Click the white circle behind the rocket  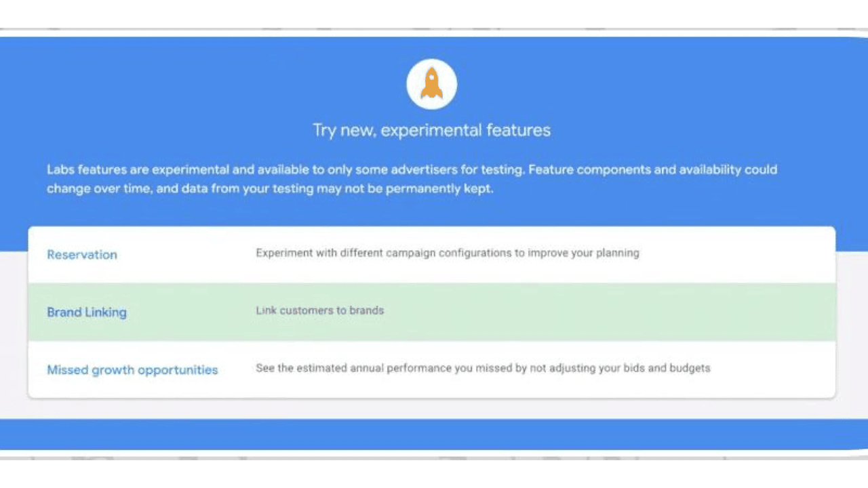tap(414, 71)
